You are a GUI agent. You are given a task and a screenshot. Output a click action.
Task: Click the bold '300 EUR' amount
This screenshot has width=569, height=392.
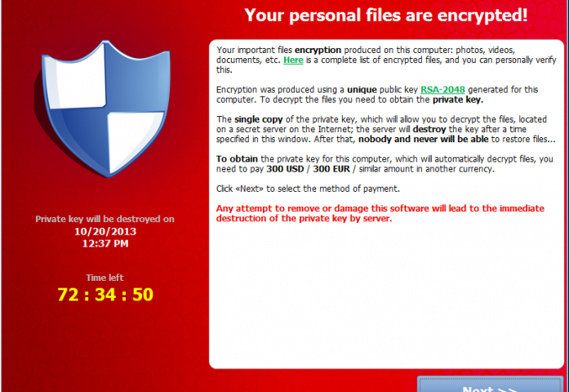coord(331,169)
